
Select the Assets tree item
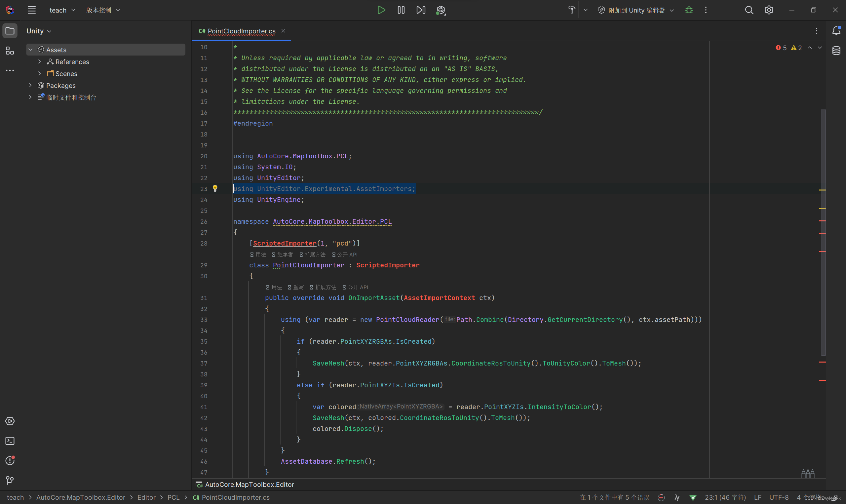point(105,50)
